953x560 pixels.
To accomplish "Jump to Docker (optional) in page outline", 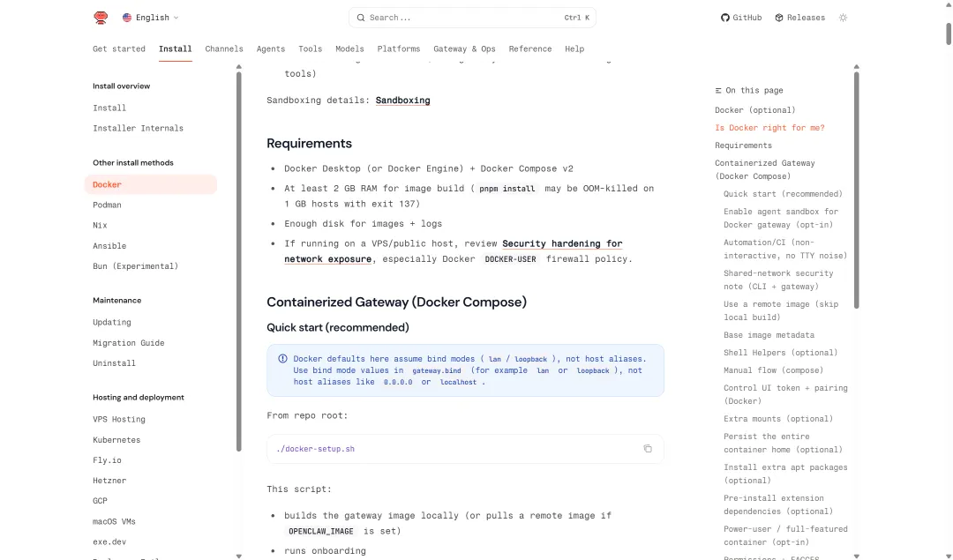I will [x=754, y=110].
